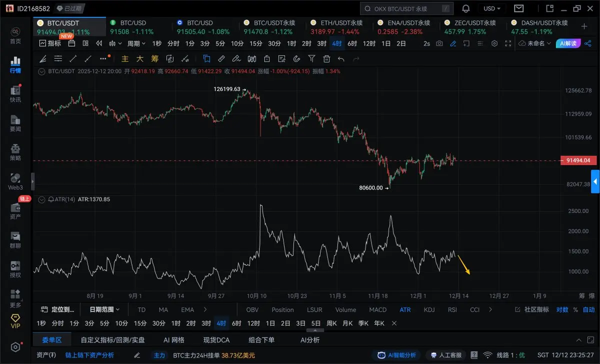The height and width of the screenshot is (364, 600).
Task: Open the 策略 strategy robot icon
Action: [x=15, y=152]
